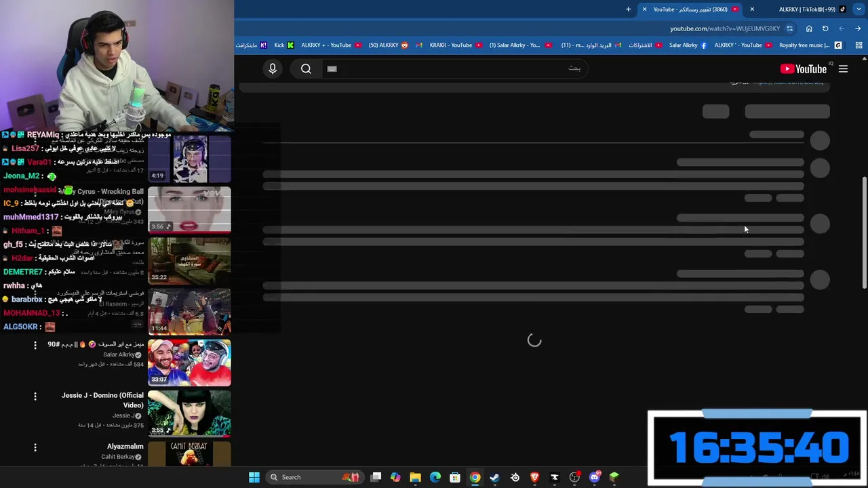Open the Salar Alkrky Facebook bookmark
Image resolution: width=868 pixels, height=488 pixels.
click(688, 45)
